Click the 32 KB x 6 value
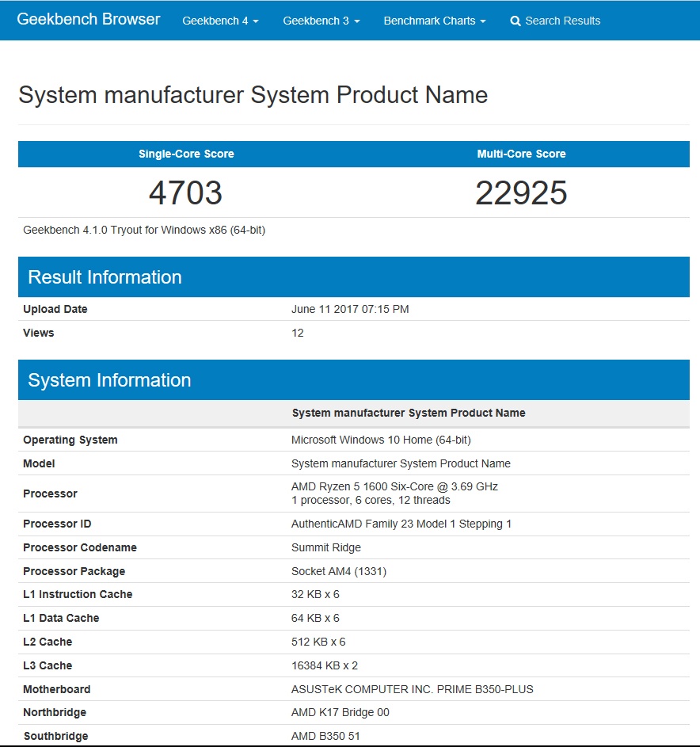The height and width of the screenshot is (747, 700). pyautogui.click(x=315, y=595)
